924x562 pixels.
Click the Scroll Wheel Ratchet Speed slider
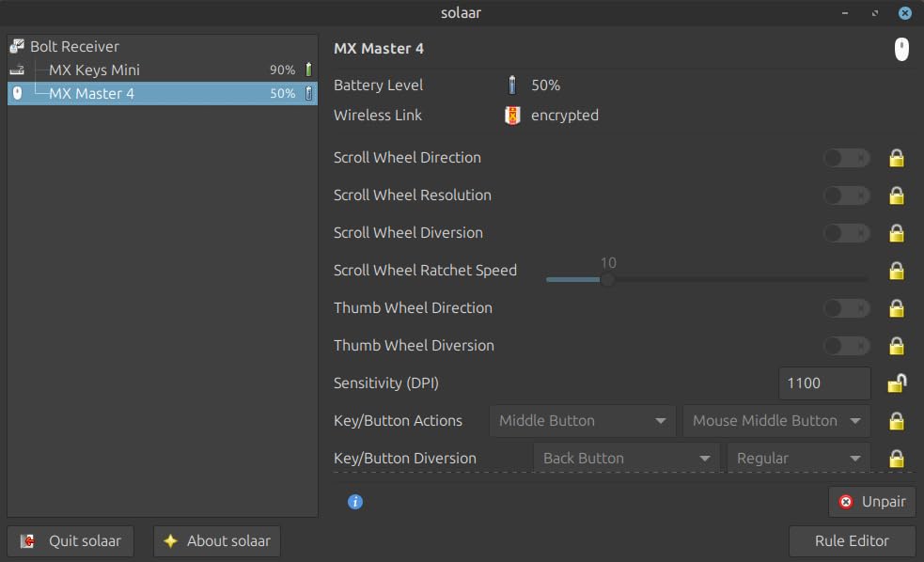706,279
